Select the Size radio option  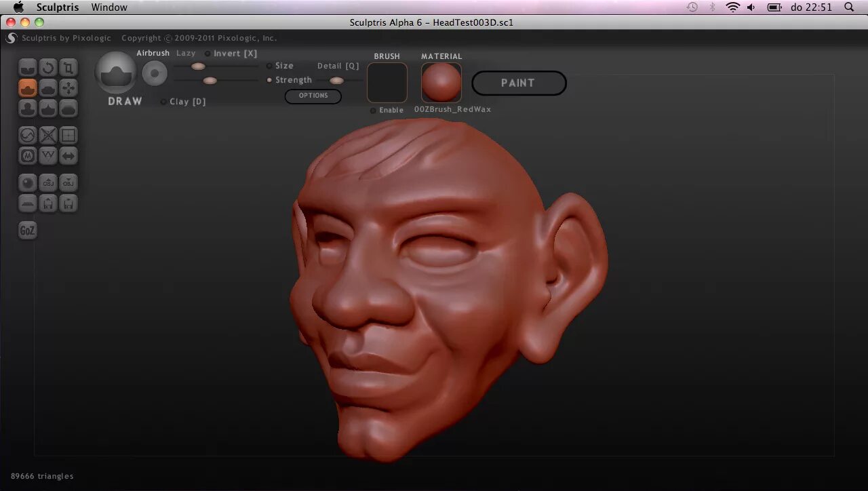click(269, 66)
